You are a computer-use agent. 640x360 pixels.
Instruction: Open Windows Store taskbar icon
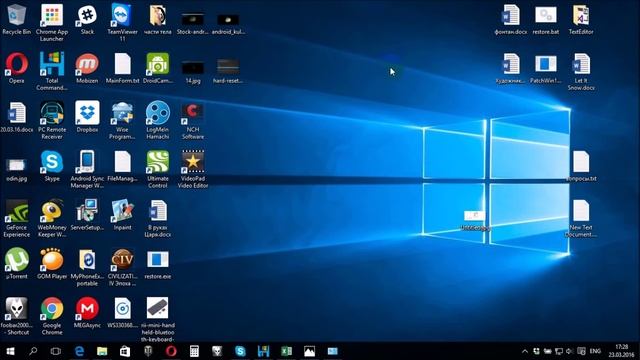125,351
